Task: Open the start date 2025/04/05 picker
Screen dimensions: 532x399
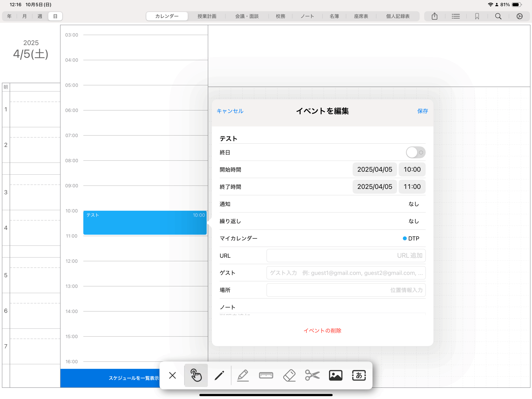Action: 374,170
